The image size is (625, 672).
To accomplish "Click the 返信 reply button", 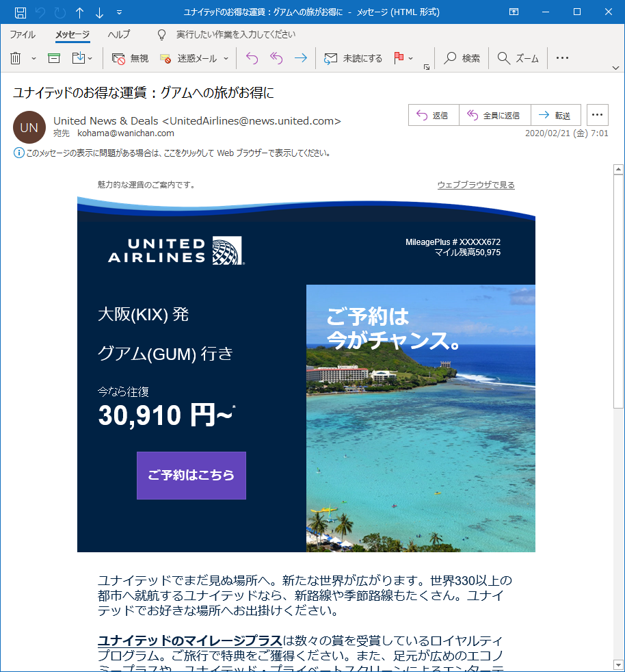I will (x=434, y=115).
